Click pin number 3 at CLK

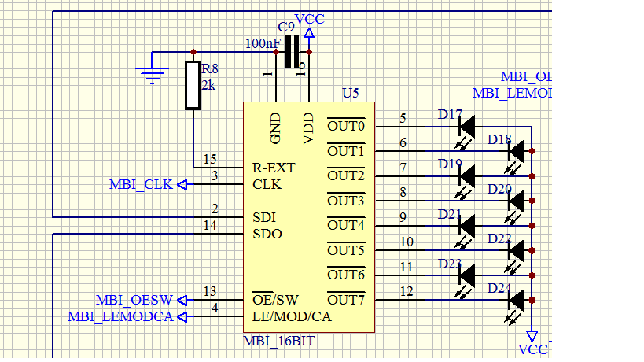point(215,175)
